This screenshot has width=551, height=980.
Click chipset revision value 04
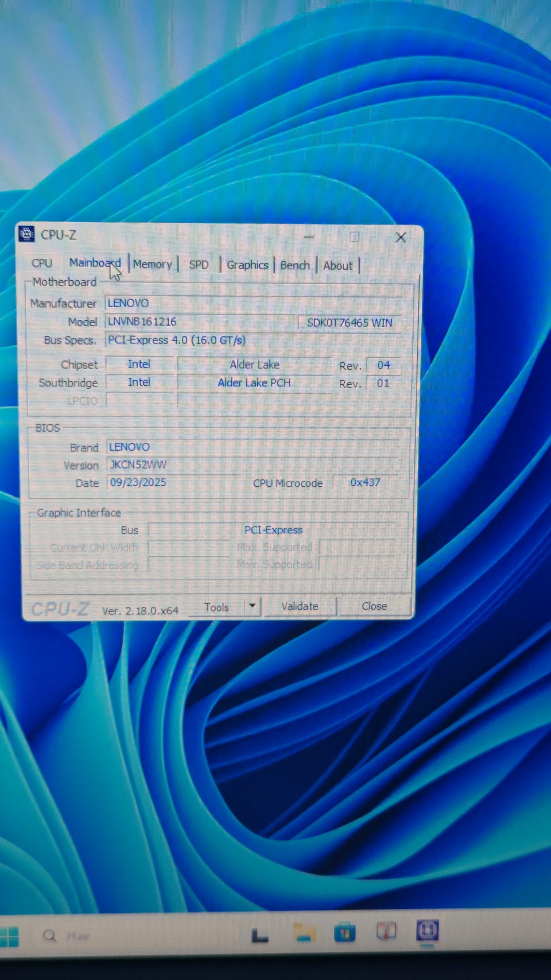(x=383, y=365)
